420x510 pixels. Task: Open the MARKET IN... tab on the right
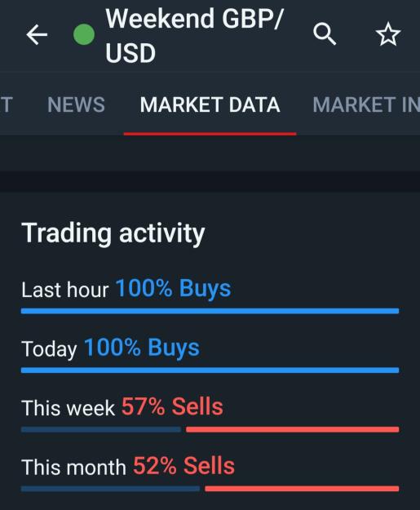click(366, 104)
